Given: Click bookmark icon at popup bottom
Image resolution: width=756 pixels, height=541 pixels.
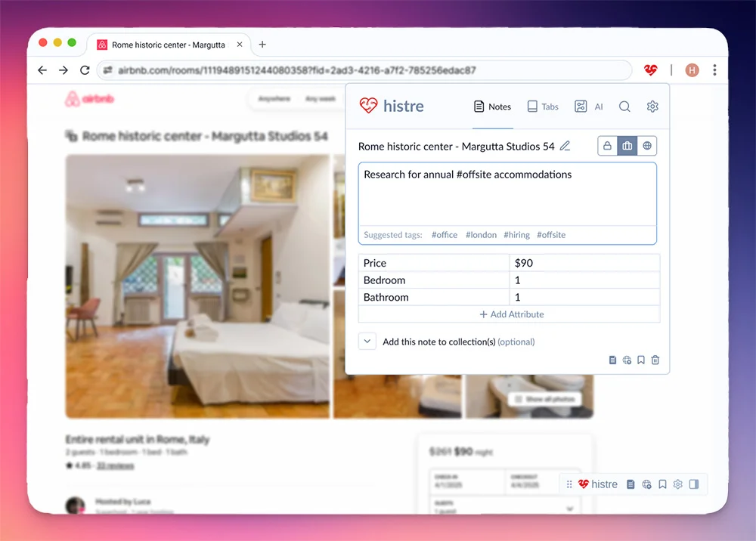Looking at the screenshot, I should click(x=641, y=360).
